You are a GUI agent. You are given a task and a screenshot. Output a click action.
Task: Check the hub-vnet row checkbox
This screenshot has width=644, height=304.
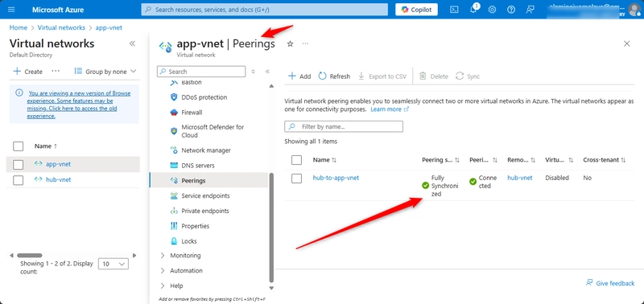point(18,180)
